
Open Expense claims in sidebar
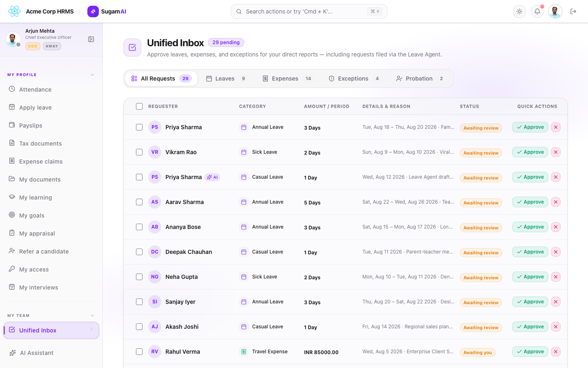point(51,162)
